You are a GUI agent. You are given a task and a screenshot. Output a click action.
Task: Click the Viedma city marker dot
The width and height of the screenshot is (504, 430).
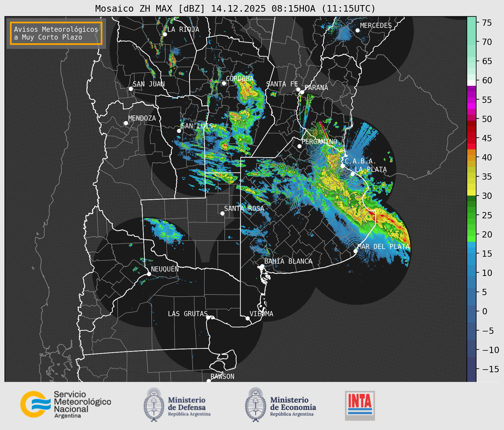tap(248, 318)
